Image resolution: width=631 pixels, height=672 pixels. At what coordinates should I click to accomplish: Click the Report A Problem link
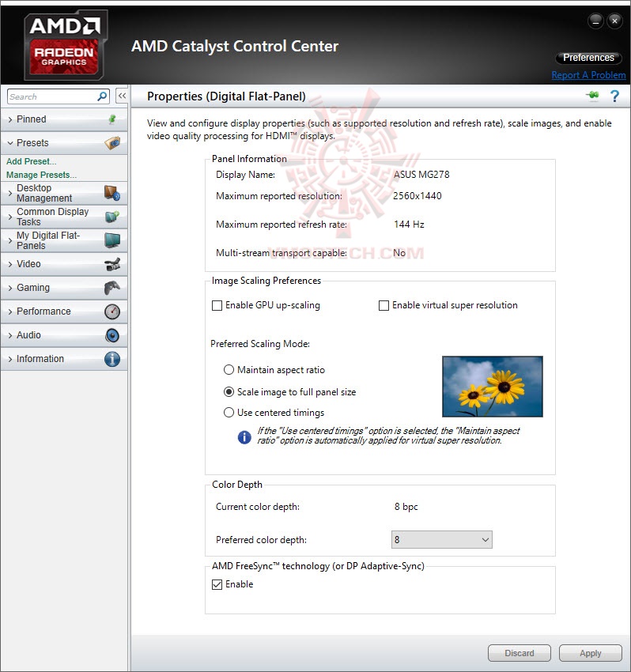(x=588, y=75)
